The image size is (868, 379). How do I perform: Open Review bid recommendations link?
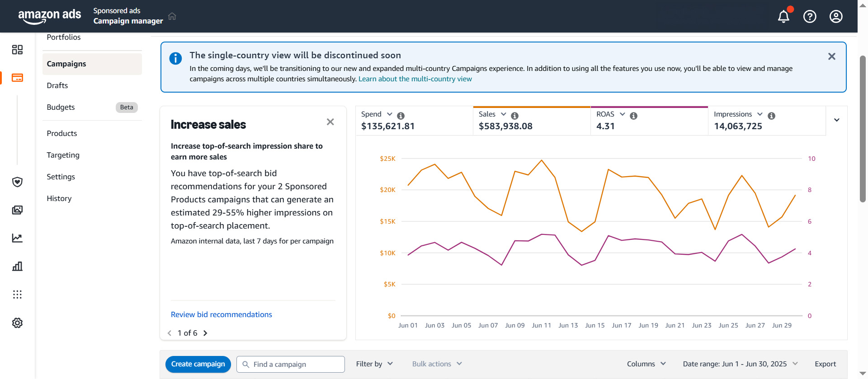pyautogui.click(x=221, y=314)
